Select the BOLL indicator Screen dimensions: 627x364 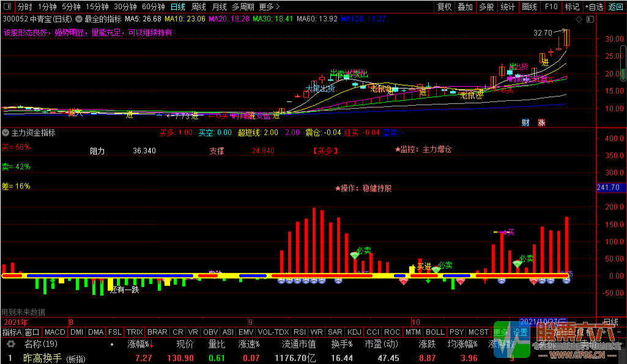[x=435, y=332]
